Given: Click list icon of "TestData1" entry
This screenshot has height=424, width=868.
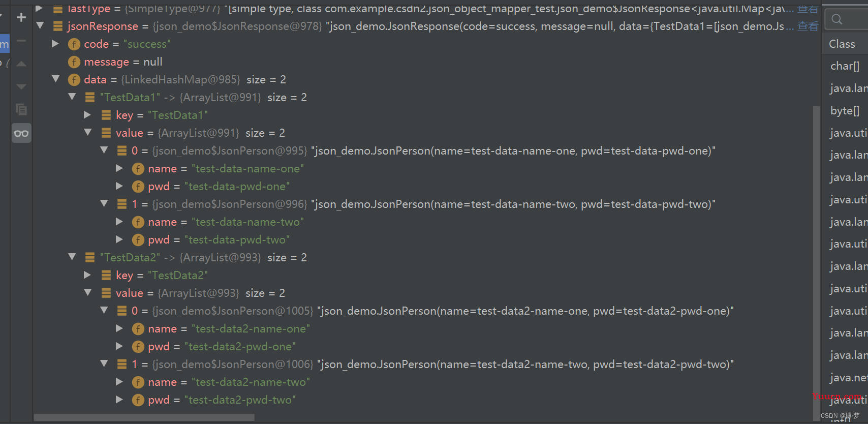Looking at the screenshot, I should click(90, 97).
